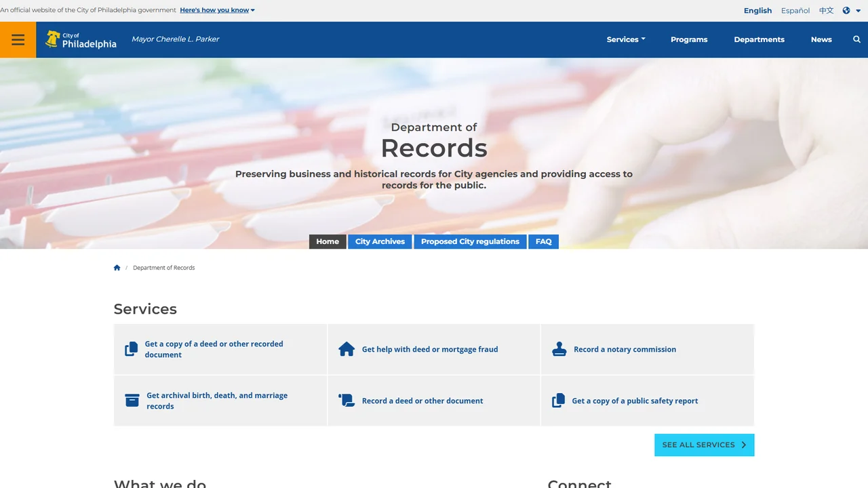Switch language to English

pos(757,10)
